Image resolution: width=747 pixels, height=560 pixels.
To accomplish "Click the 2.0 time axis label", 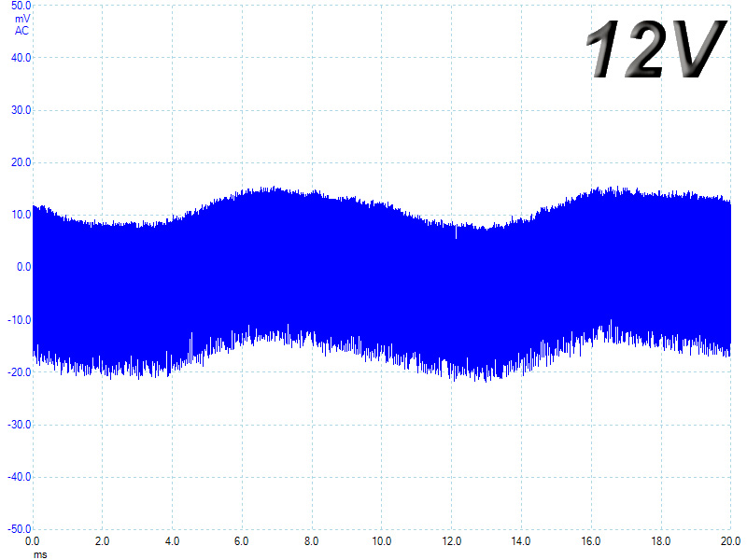I will (x=102, y=541).
